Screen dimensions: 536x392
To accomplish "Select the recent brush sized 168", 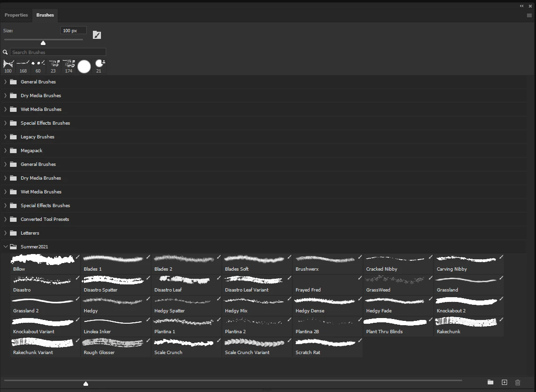I will click(x=23, y=66).
